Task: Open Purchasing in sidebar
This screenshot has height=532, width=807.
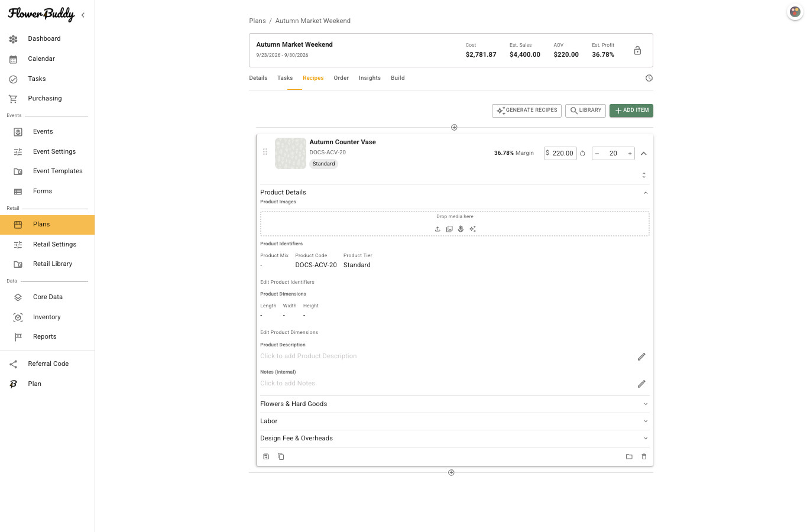Action: 47,99
